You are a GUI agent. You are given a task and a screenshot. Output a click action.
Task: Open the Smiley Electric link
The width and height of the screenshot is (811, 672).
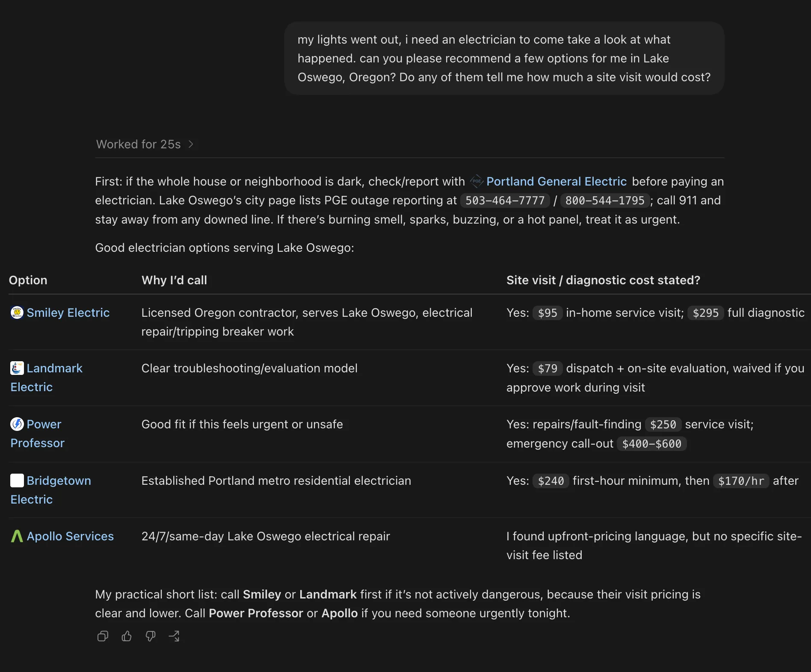68,312
